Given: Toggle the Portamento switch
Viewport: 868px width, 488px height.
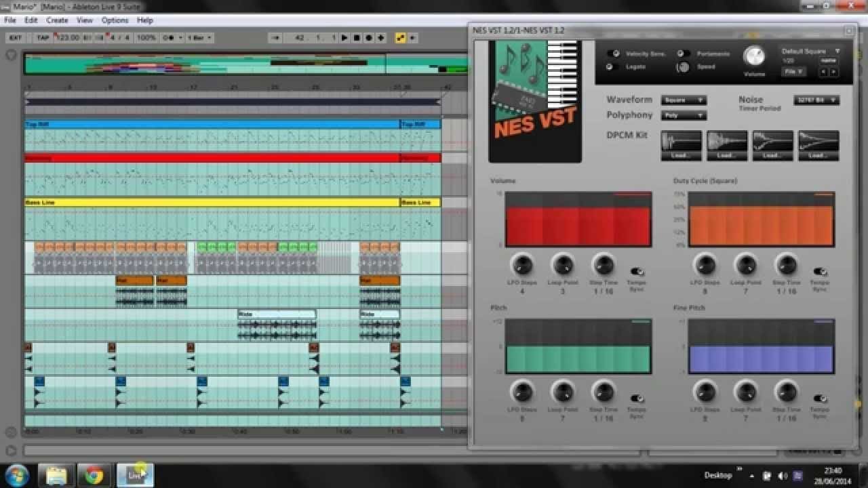Looking at the screenshot, I should [x=684, y=54].
